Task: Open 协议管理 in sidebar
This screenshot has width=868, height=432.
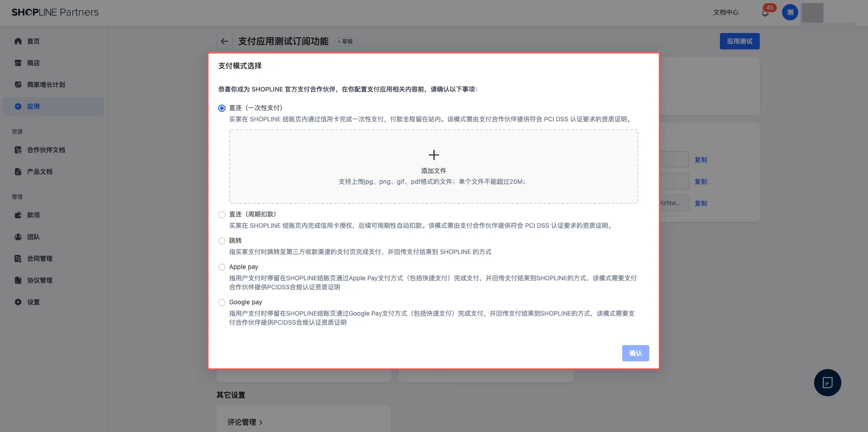Action: 53,280
